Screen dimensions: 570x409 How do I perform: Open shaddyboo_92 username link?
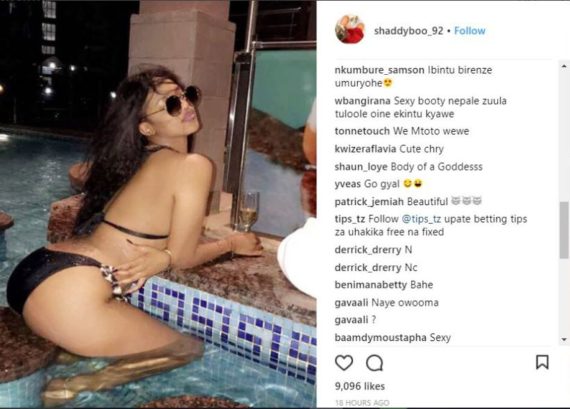[x=409, y=31]
